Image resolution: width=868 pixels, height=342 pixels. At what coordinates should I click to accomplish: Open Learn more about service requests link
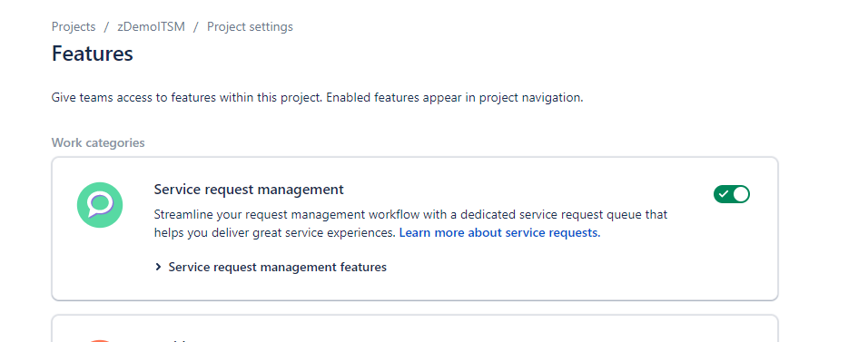click(500, 233)
